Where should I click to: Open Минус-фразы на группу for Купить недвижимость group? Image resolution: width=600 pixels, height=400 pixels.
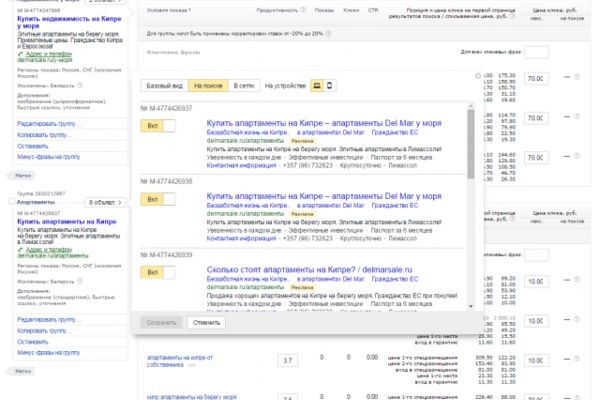[x=49, y=157]
